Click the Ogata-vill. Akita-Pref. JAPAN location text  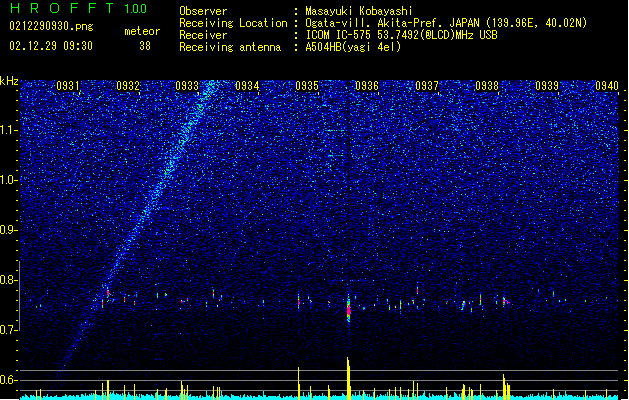446,23
